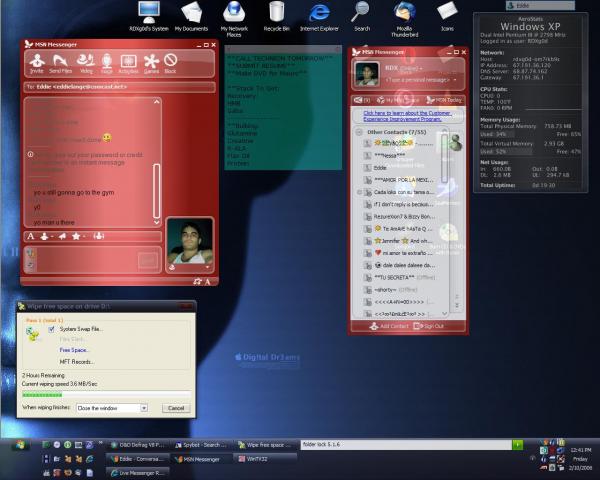The image size is (600, 480).
Task: Switch to WinTV32 taskbar button
Action: pos(266,459)
